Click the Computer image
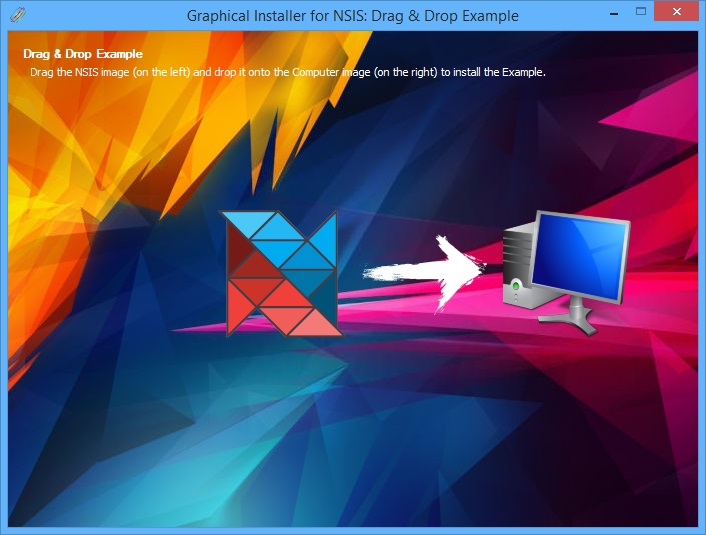Viewport: 706px width, 535px height. click(x=566, y=272)
